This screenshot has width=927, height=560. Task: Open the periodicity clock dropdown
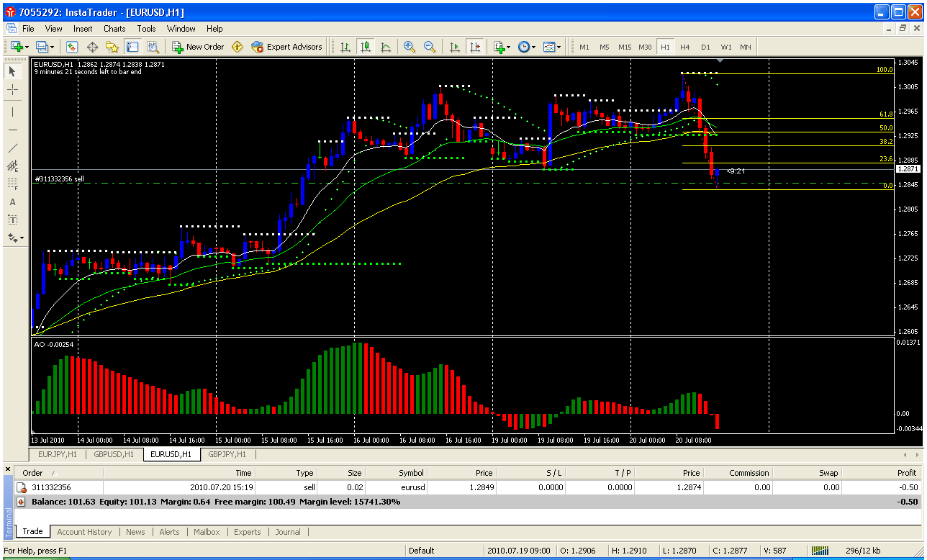pos(526,47)
